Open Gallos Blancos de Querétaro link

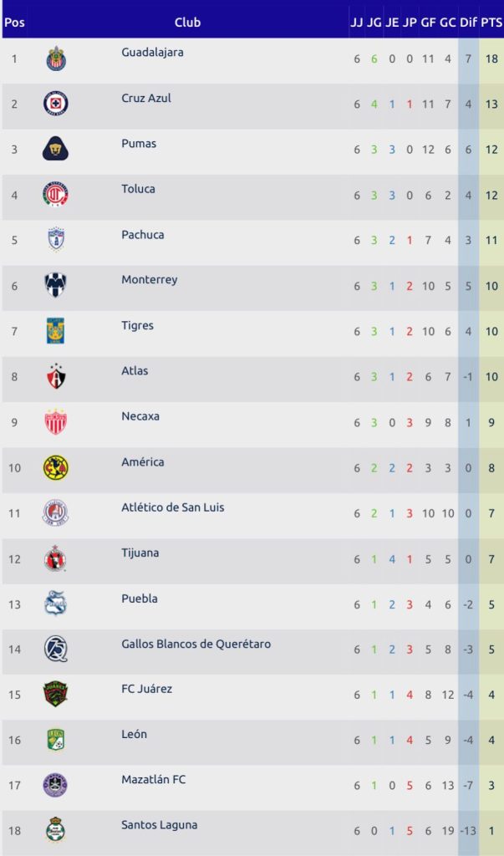point(196,644)
